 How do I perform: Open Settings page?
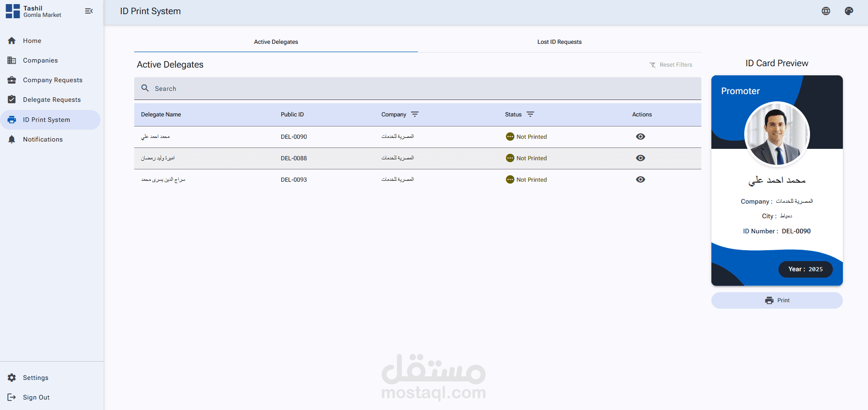tap(50, 378)
